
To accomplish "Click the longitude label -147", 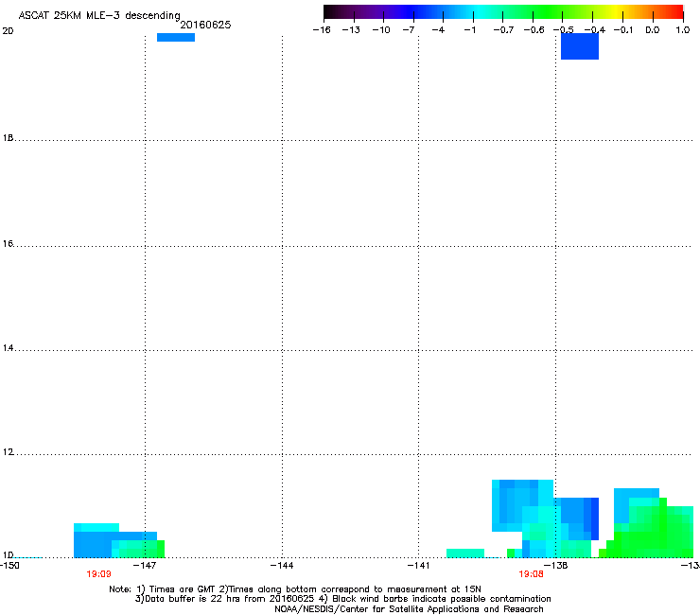I will tap(145, 566).
